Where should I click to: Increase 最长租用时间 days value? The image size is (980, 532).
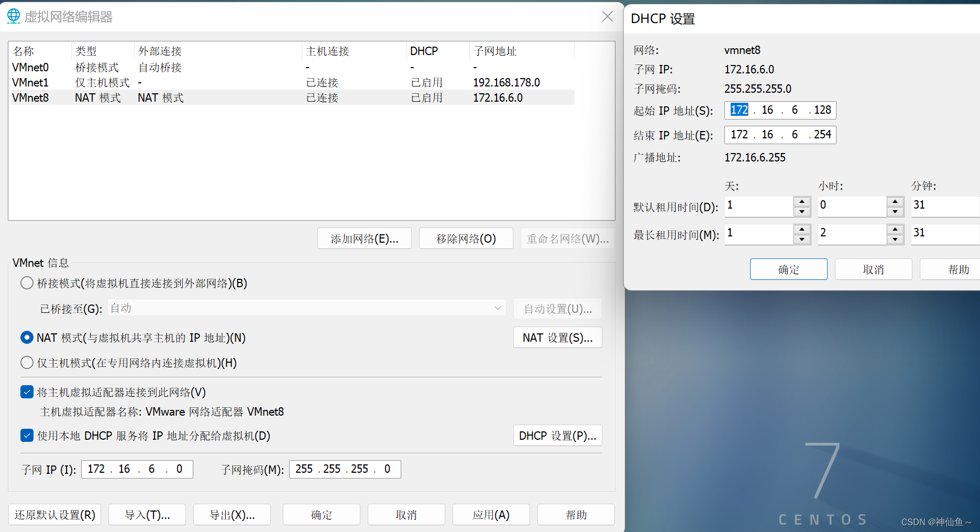802,229
